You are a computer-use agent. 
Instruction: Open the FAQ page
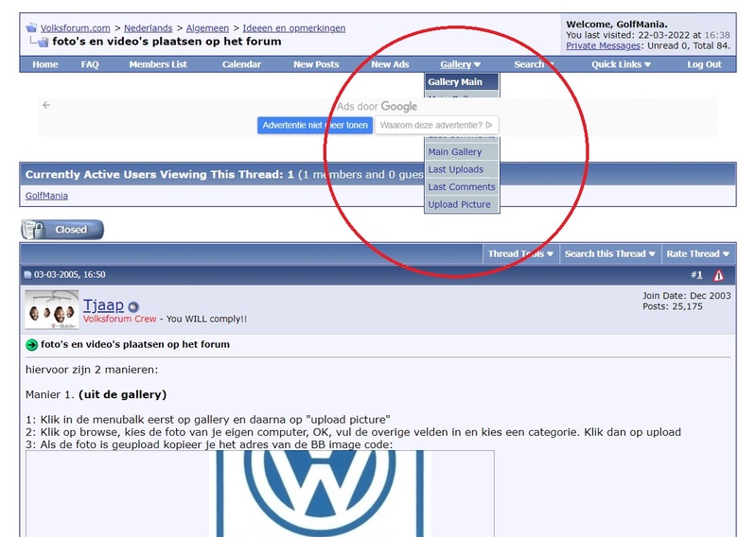pyautogui.click(x=90, y=64)
